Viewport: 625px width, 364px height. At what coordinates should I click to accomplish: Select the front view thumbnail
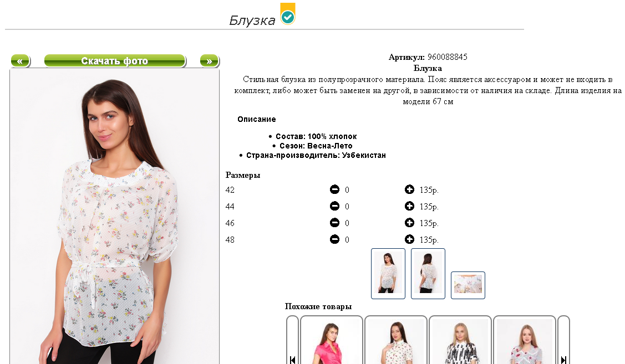[388, 274]
